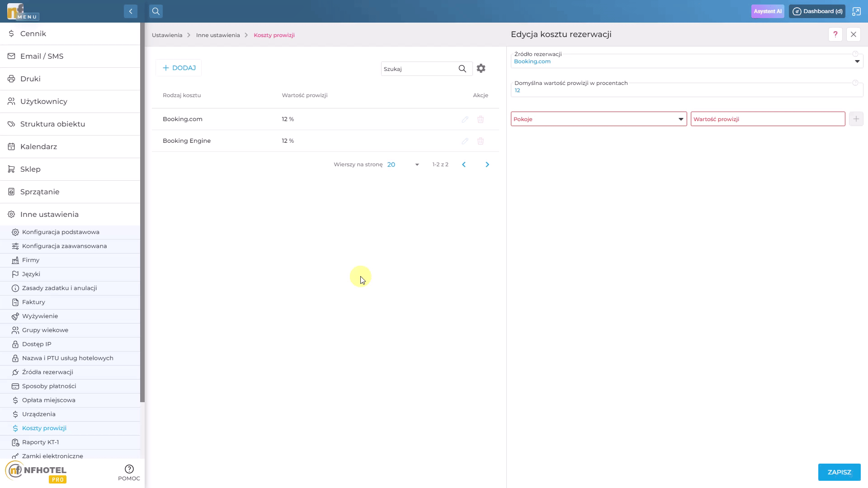The width and height of the screenshot is (868, 488).
Task: Click the search magnifier in top bar
Action: click(x=156, y=11)
